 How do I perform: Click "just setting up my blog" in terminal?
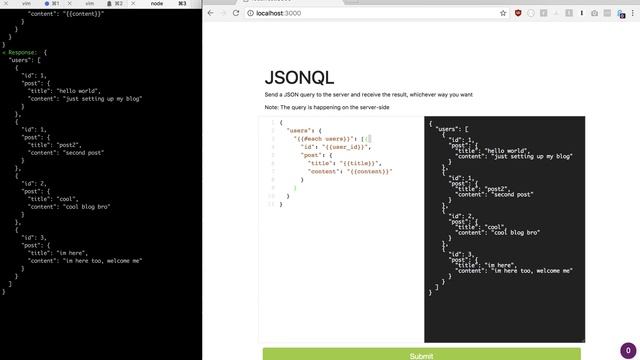coord(102,99)
